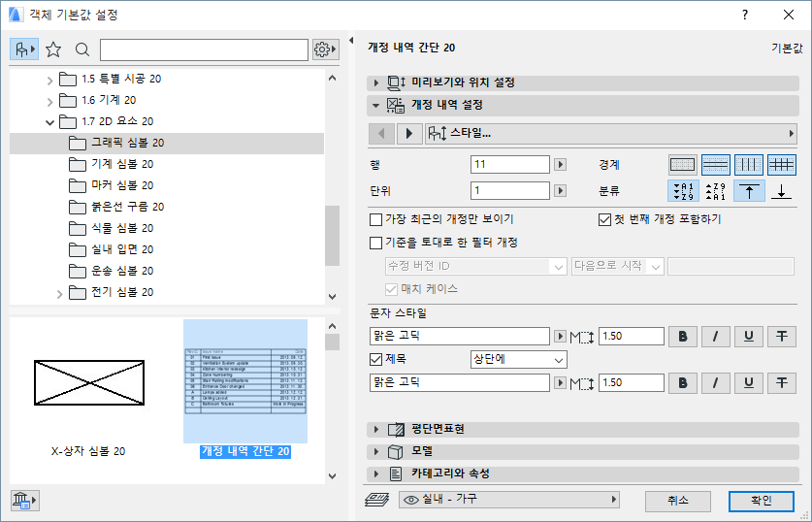Open the arrow menu beside the 단위 field
This screenshot has width=812, height=522.
(x=560, y=190)
